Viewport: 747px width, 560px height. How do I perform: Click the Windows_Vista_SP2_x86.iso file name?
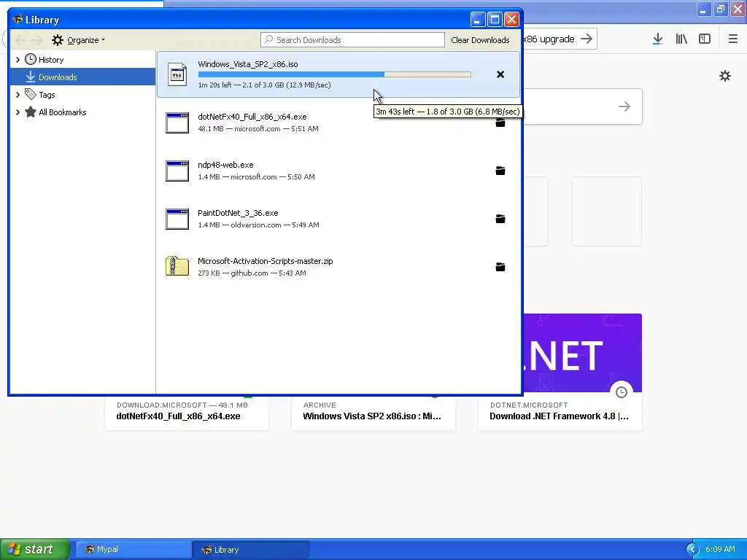coord(248,64)
